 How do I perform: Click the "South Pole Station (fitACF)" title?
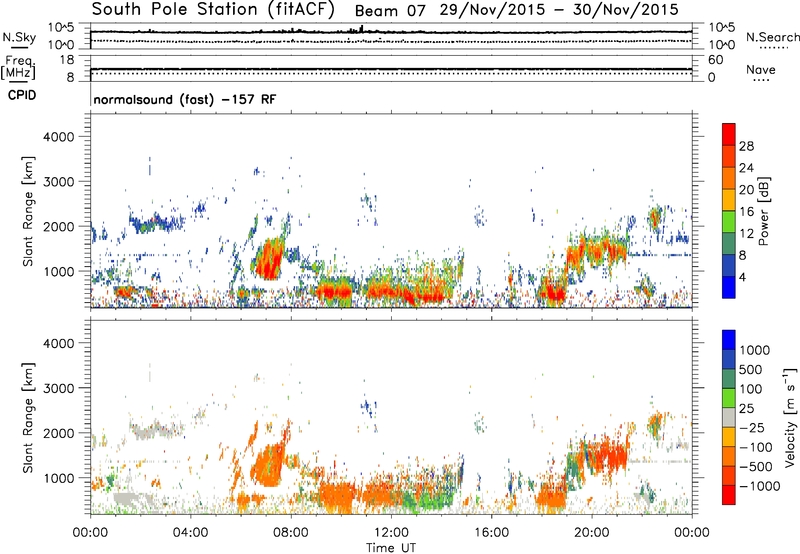(x=213, y=10)
